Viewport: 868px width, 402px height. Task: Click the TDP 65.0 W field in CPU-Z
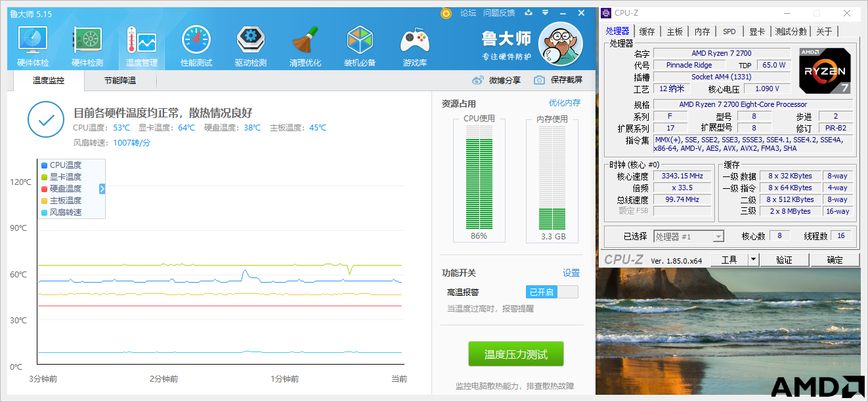coord(772,65)
